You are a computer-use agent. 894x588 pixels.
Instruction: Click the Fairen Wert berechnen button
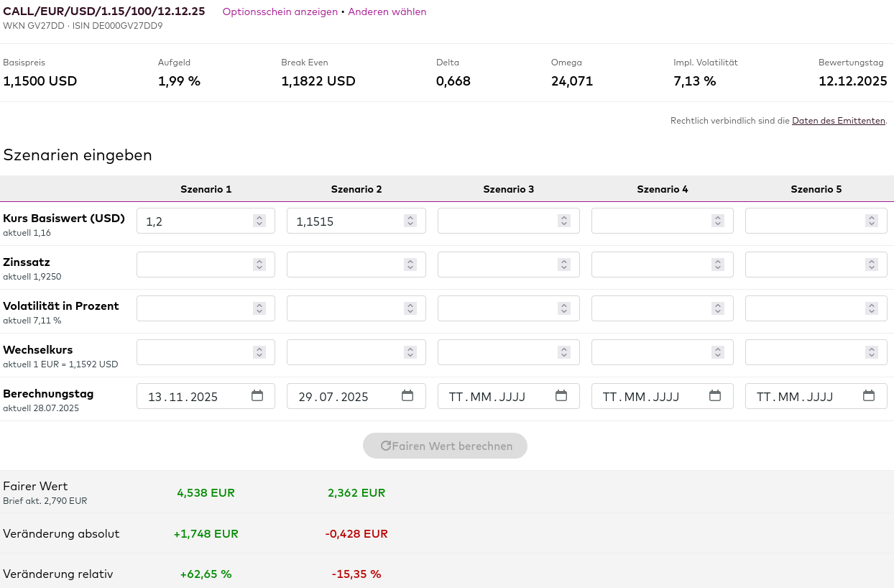coord(445,446)
